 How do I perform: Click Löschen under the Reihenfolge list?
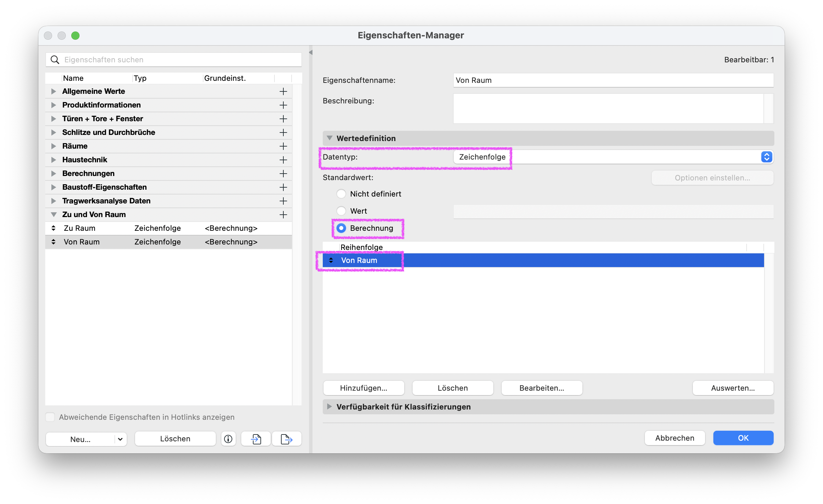453,388
